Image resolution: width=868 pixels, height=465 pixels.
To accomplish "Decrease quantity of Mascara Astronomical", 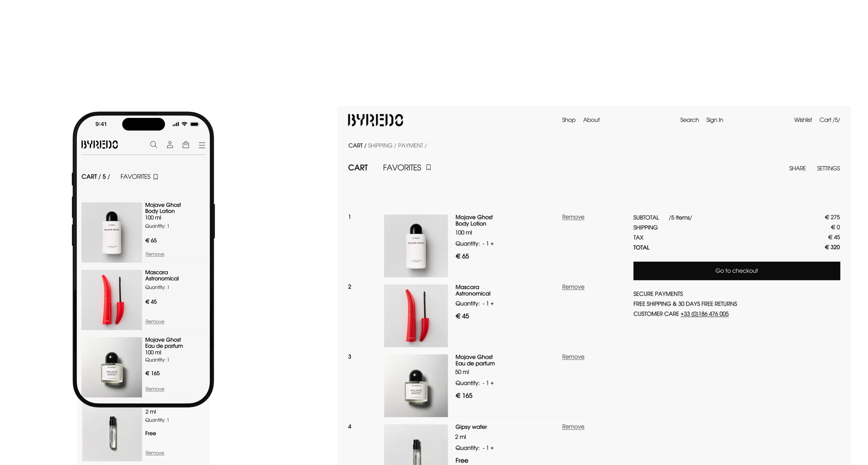I will tap(484, 304).
